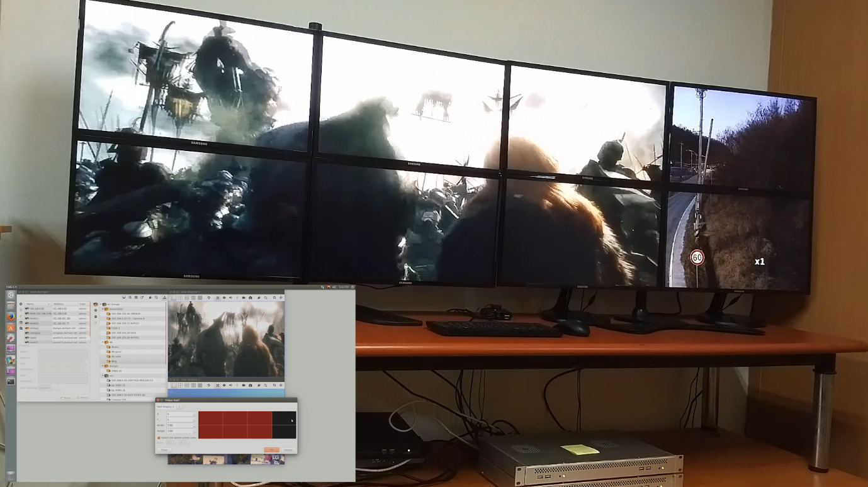Click the Y input field in Video Wall
This screenshot has width=868, height=487.
[x=179, y=420]
